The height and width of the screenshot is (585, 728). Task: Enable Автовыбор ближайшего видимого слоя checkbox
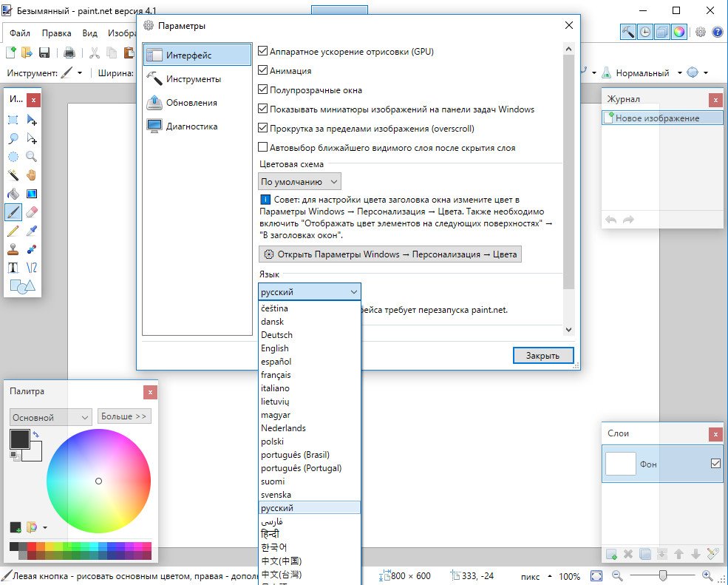pyautogui.click(x=263, y=148)
